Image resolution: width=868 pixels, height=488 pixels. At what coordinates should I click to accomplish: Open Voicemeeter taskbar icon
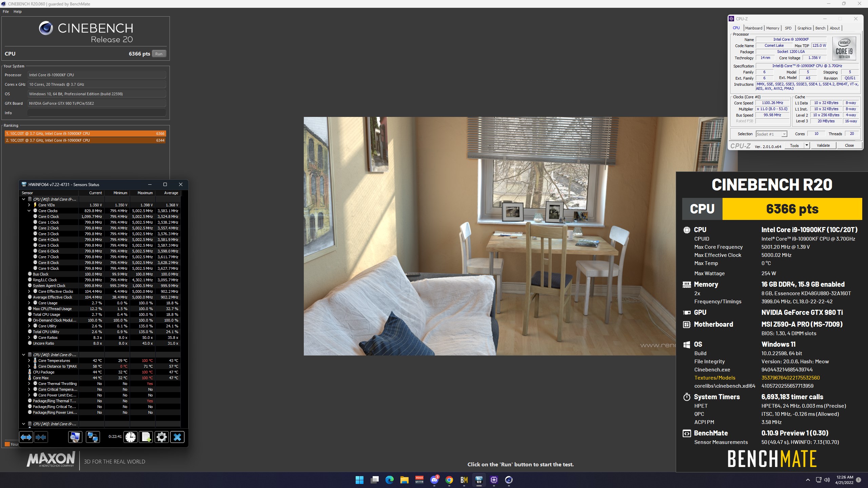(419, 480)
